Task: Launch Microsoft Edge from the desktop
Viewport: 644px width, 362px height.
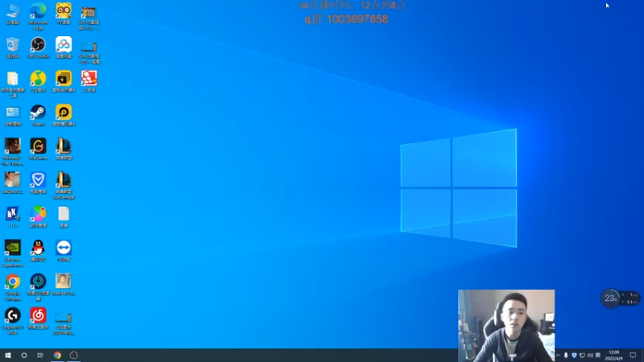Action: [38, 16]
